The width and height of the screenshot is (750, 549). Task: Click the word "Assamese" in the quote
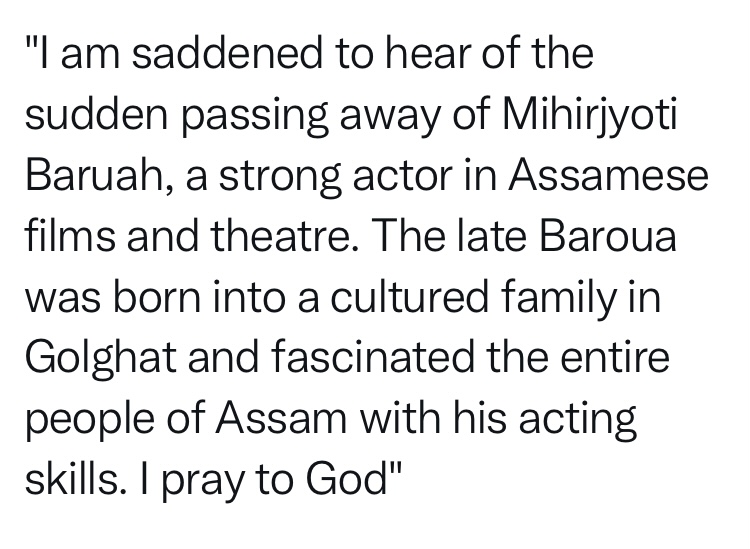(607, 175)
